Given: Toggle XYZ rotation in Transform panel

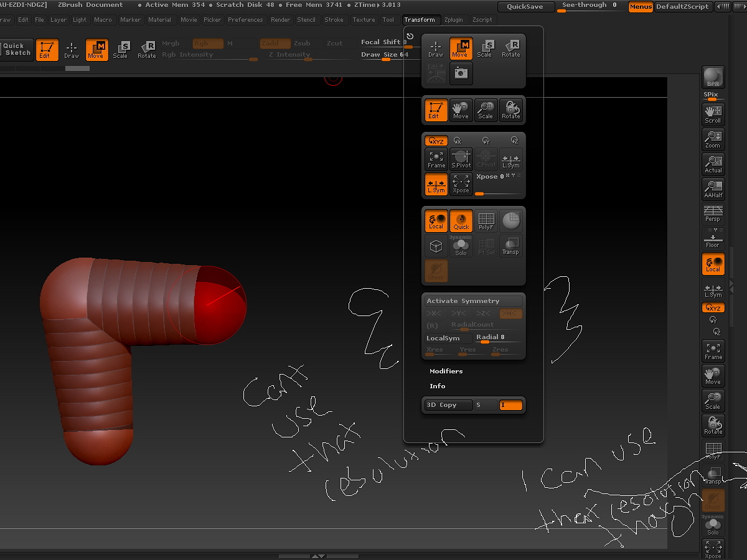Looking at the screenshot, I should (x=436, y=141).
